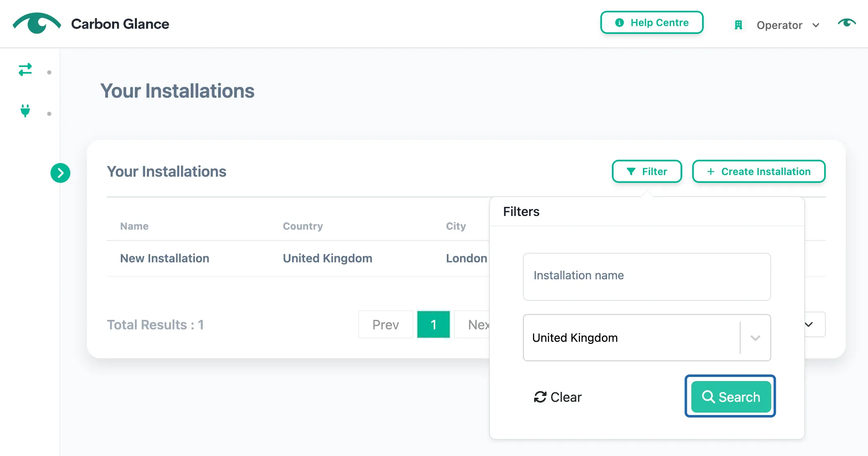Clear the filters
868x456 pixels.
558,397
